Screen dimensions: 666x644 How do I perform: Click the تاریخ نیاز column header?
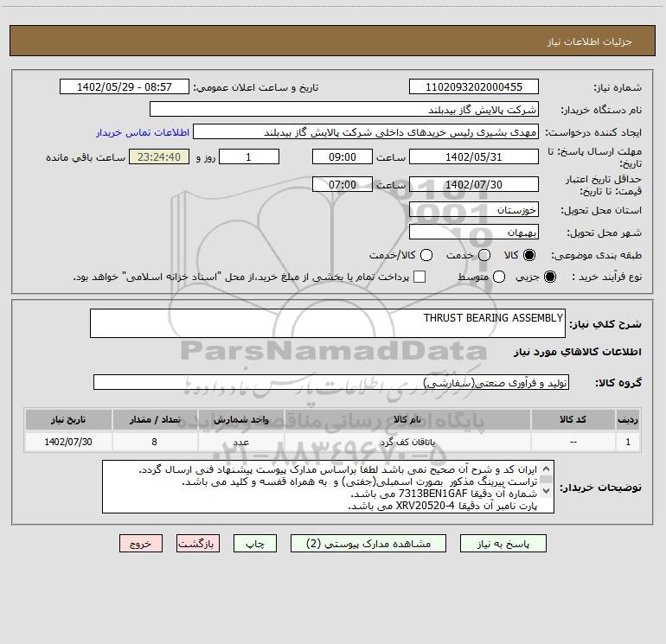[68, 419]
